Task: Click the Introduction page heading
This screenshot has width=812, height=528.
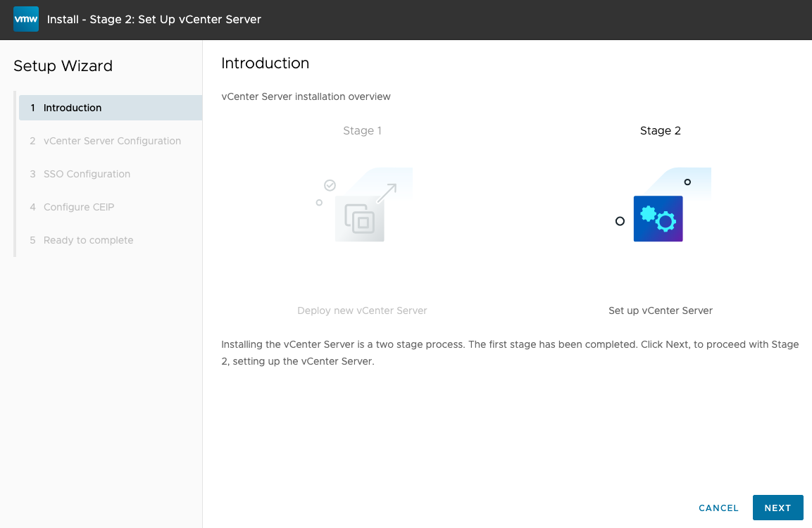Action: tap(265, 63)
